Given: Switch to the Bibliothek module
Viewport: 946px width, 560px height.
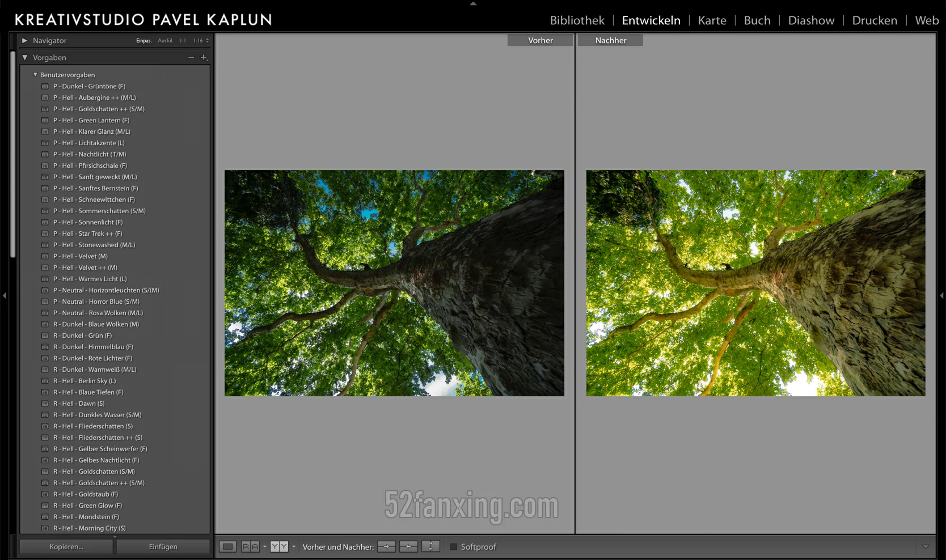Looking at the screenshot, I should [x=577, y=20].
